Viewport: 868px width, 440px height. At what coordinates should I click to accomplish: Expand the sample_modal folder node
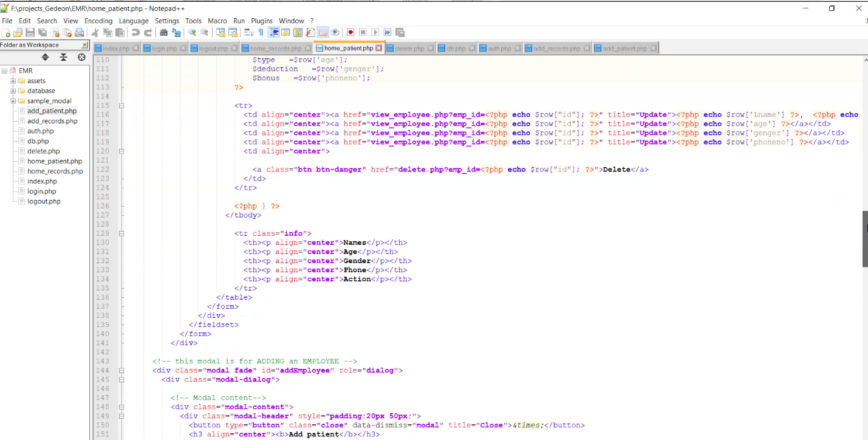coord(13,101)
